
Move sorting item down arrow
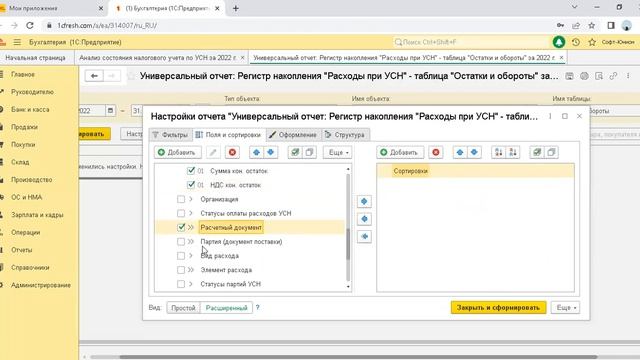[474, 152]
